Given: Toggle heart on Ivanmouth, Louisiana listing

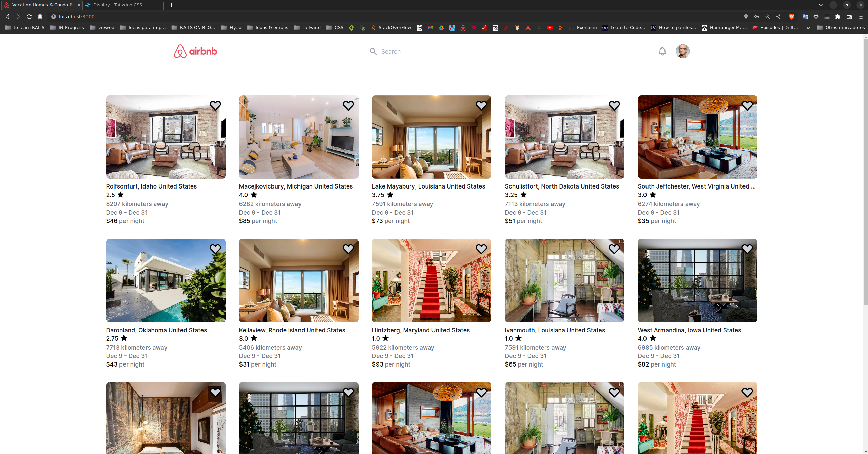Looking at the screenshot, I should tap(614, 249).
